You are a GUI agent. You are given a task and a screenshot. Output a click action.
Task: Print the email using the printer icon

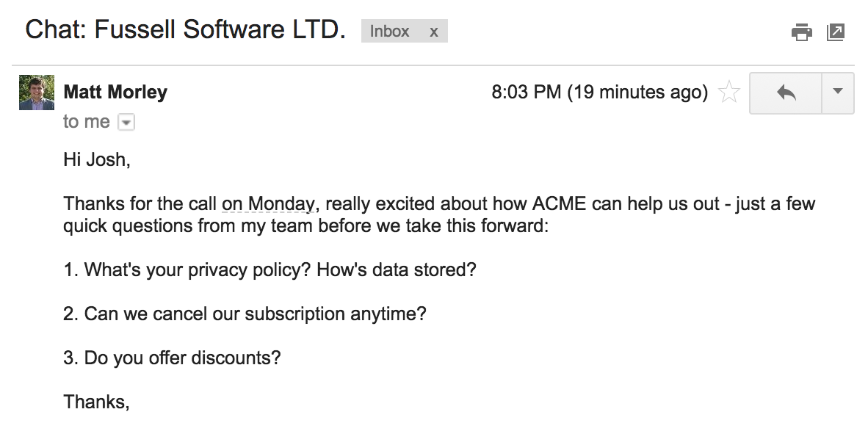click(802, 32)
